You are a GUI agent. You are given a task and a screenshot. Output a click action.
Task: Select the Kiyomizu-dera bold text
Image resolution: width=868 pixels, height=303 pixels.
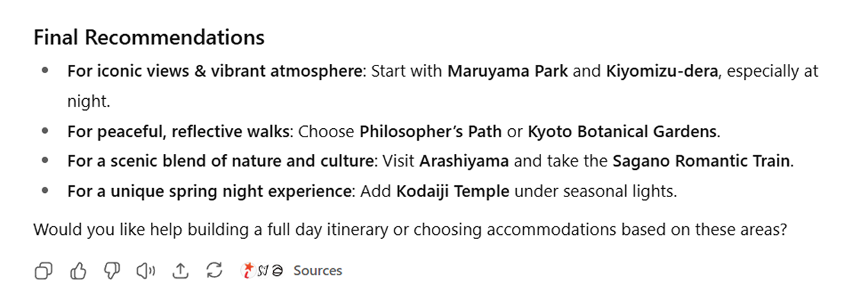(x=661, y=71)
